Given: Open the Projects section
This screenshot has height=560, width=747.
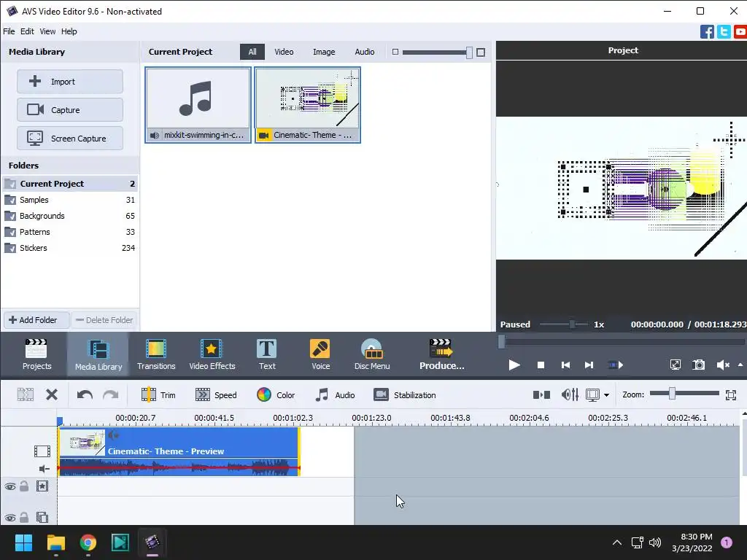Looking at the screenshot, I should tap(36, 354).
